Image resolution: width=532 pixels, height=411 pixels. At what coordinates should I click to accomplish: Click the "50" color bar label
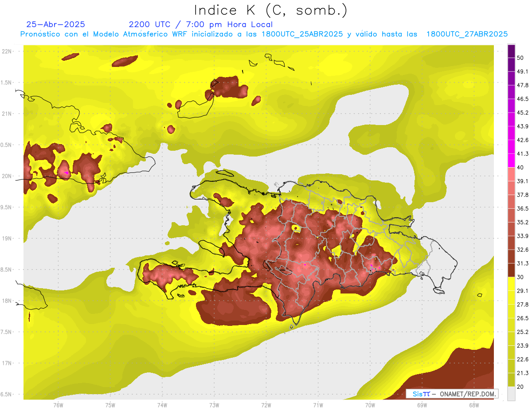520,58
